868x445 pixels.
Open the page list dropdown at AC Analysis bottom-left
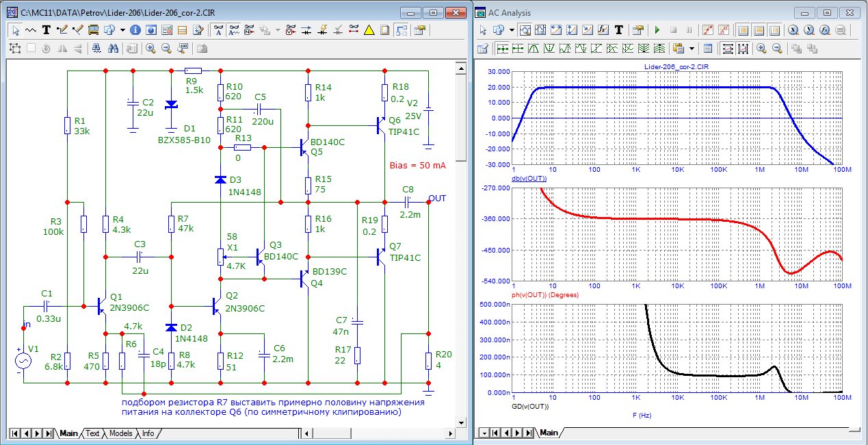(484, 433)
